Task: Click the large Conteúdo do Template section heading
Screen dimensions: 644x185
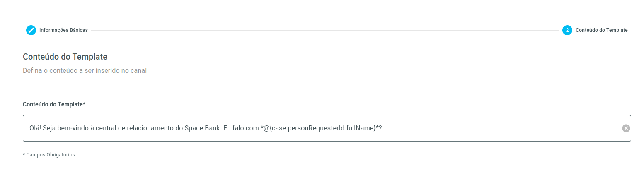Action: click(x=65, y=57)
